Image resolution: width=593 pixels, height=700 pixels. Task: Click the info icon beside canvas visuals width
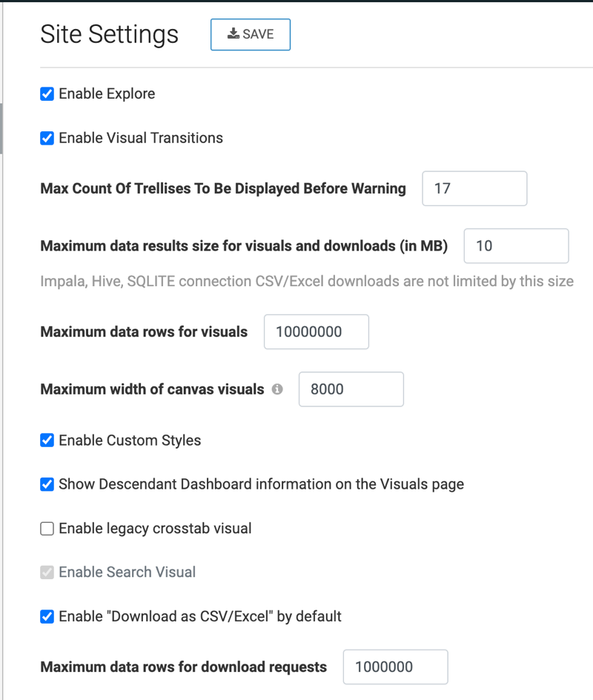277,389
